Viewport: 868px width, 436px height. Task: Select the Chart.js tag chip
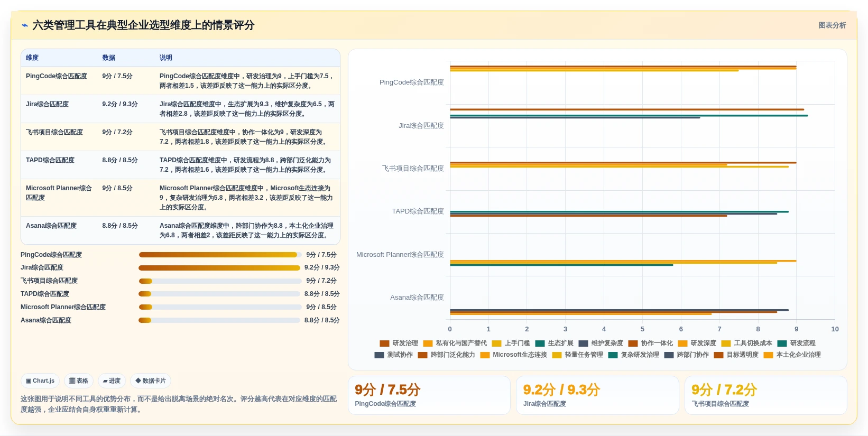[x=40, y=381]
